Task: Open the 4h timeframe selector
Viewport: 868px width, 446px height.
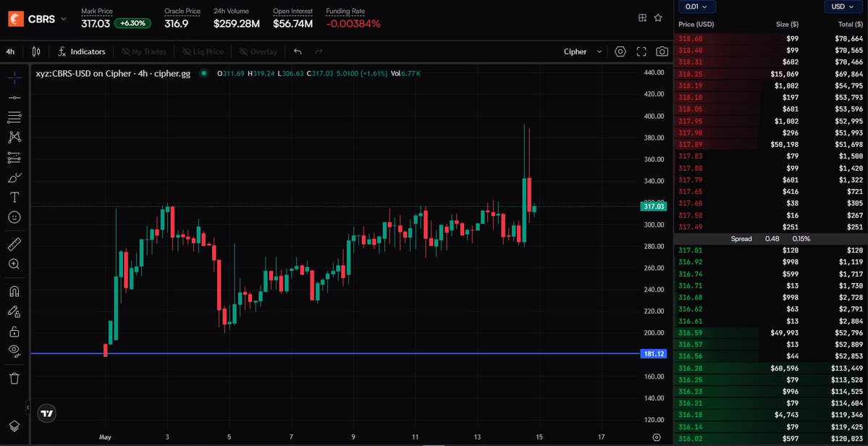Action: (x=11, y=51)
